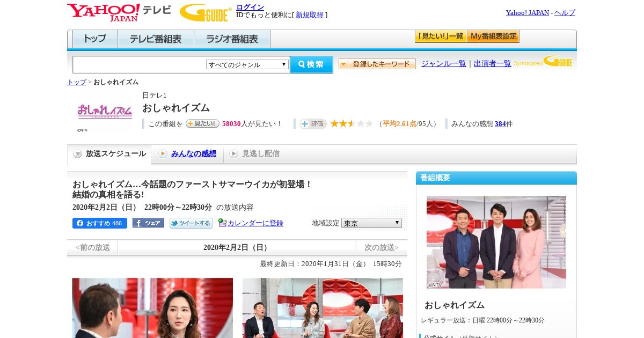Expand the 登録したキーワード dropdown

pos(377,64)
